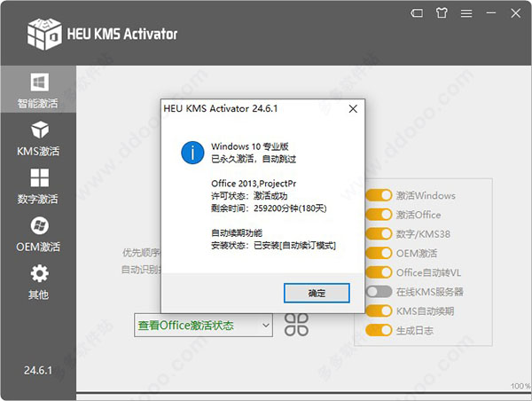Click the 确定 button in the dialog
This screenshot has height=401, width=532.
[317, 293]
